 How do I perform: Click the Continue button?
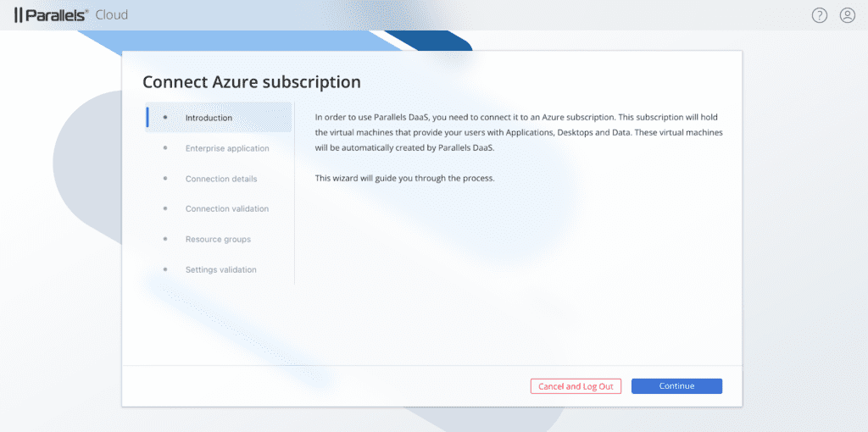(x=676, y=386)
